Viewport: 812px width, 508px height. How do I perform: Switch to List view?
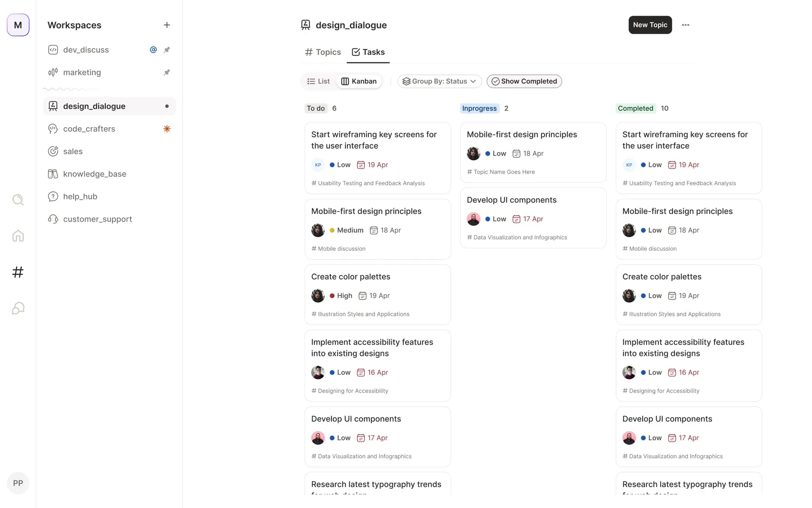318,81
